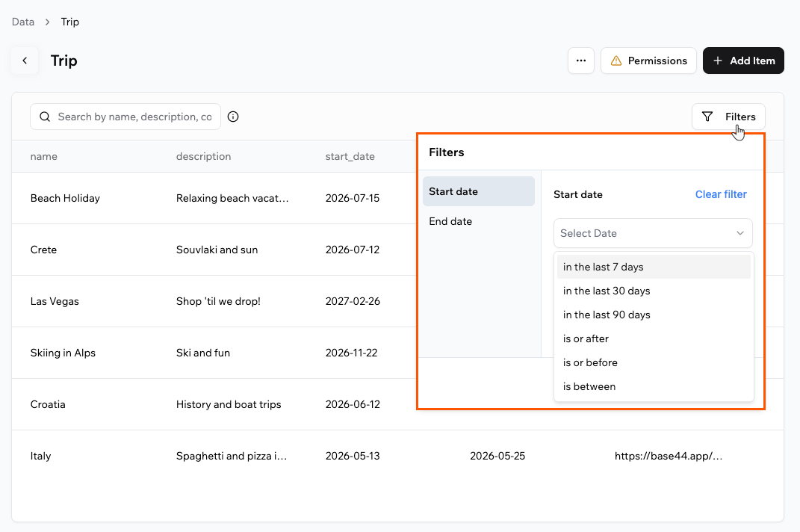Click start date 2027-02-26 cell

pos(353,301)
